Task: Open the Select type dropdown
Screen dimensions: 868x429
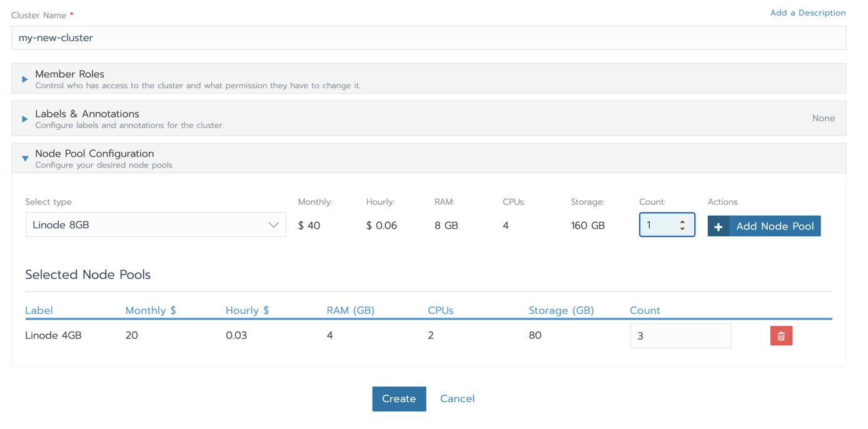Action: (x=155, y=224)
